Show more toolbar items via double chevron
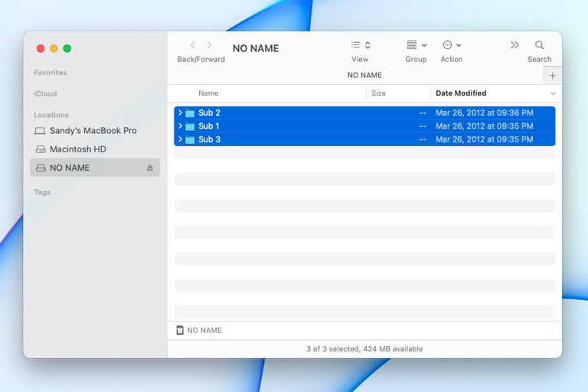This screenshot has height=392, width=588. (514, 45)
